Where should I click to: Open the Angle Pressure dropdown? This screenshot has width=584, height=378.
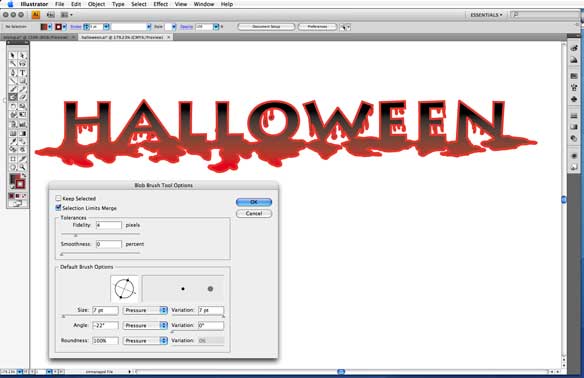[145, 325]
